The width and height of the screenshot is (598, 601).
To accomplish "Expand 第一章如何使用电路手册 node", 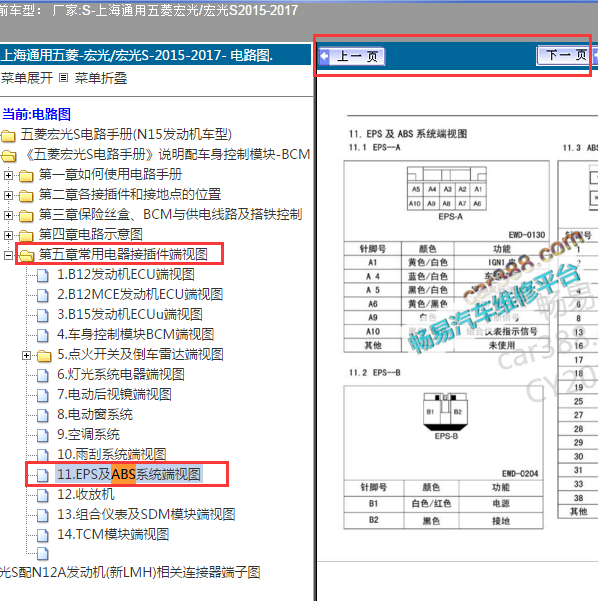I will pyautogui.click(x=8, y=176).
